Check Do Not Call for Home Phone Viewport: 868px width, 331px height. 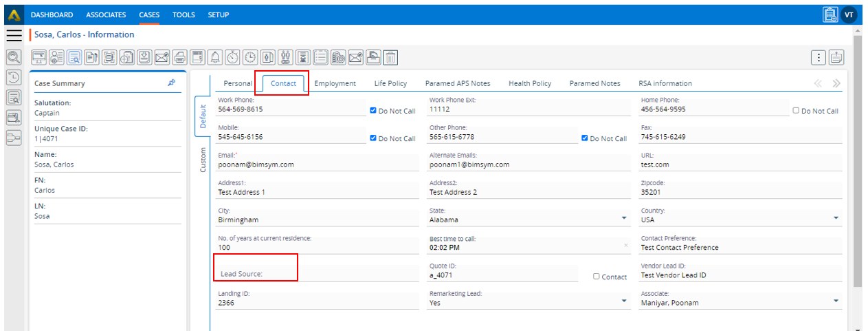tap(796, 110)
